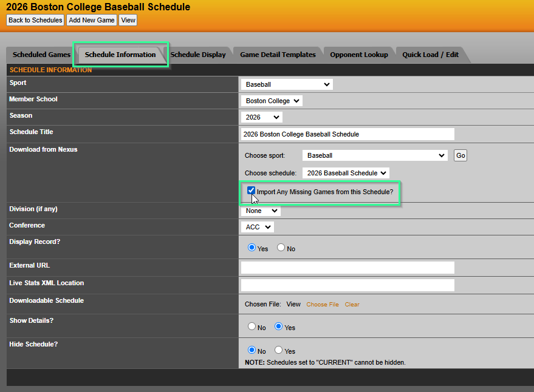The height and width of the screenshot is (392, 534).
Task: Go to Game Detail Templates tab
Action: point(278,55)
